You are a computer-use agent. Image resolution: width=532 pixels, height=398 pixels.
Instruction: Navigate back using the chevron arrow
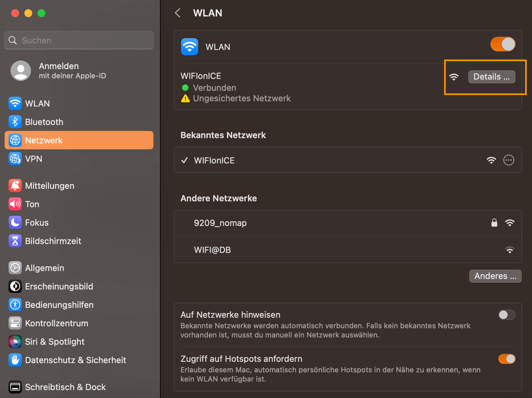(x=177, y=13)
